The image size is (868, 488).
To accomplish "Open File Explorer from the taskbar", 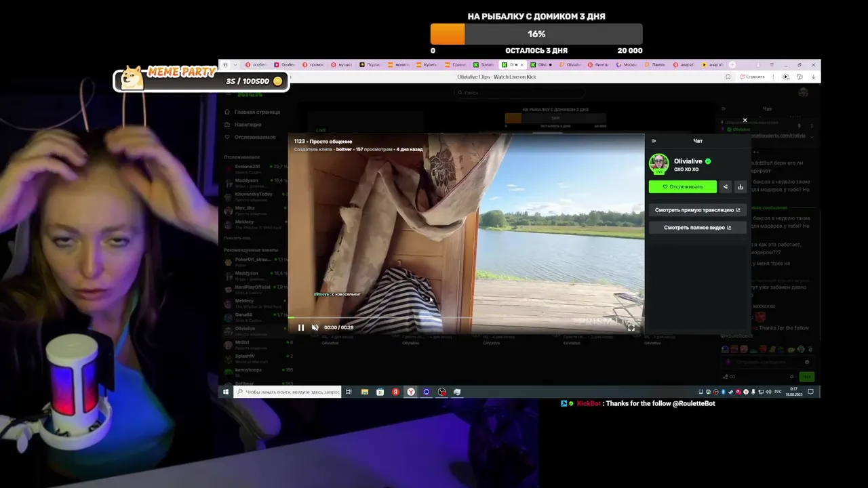I will click(365, 392).
